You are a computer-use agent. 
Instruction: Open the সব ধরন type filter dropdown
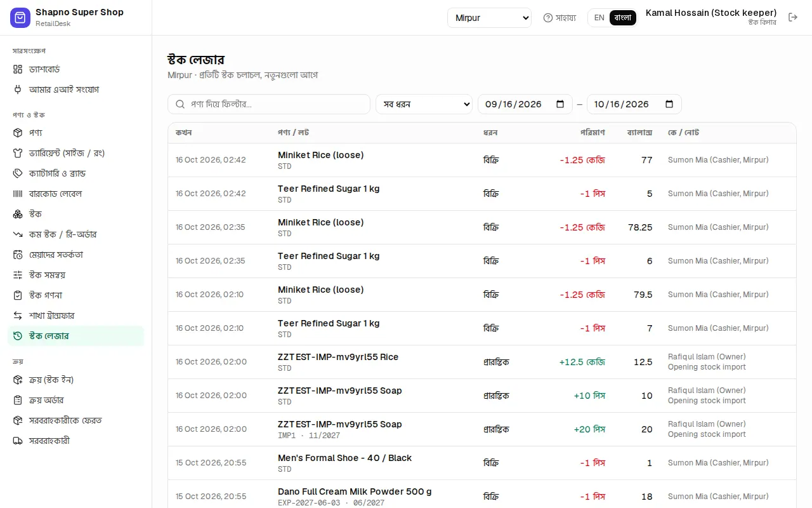[x=424, y=104]
